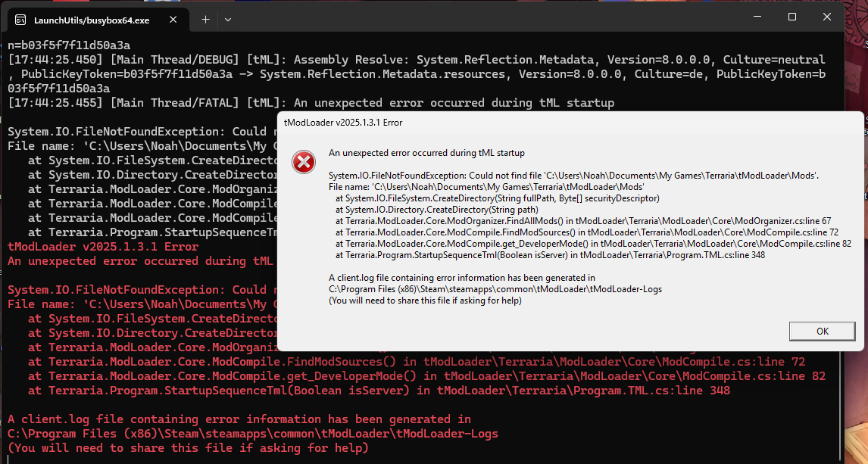Click terminal '[17:44:25.455] [Main Thread/FATAL]' line
Image resolution: width=868 pixels, height=464 pixels.
click(311, 103)
